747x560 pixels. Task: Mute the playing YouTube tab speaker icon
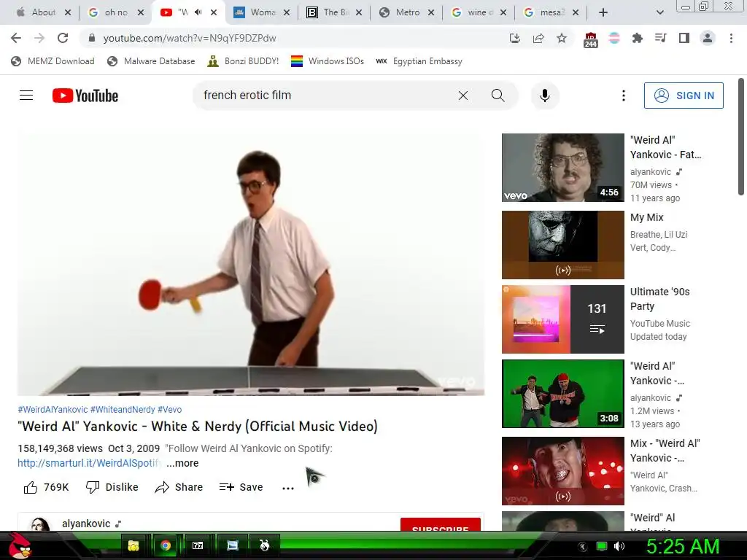click(198, 12)
